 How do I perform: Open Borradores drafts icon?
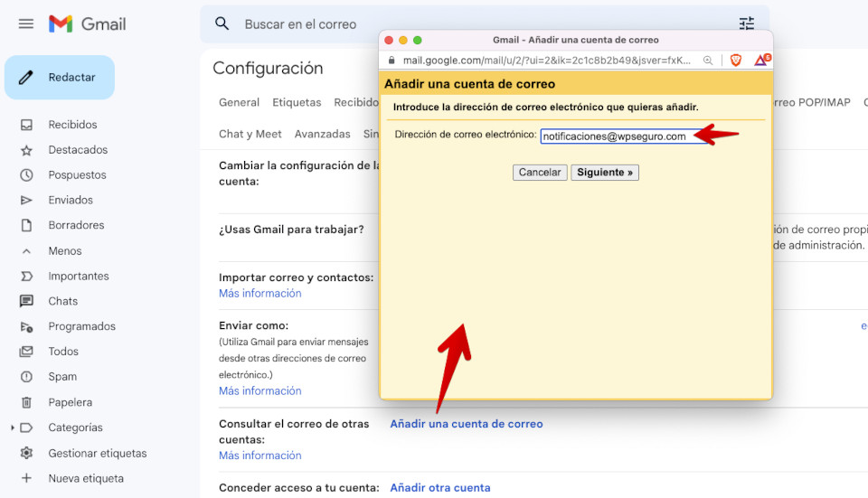click(26, 225)
